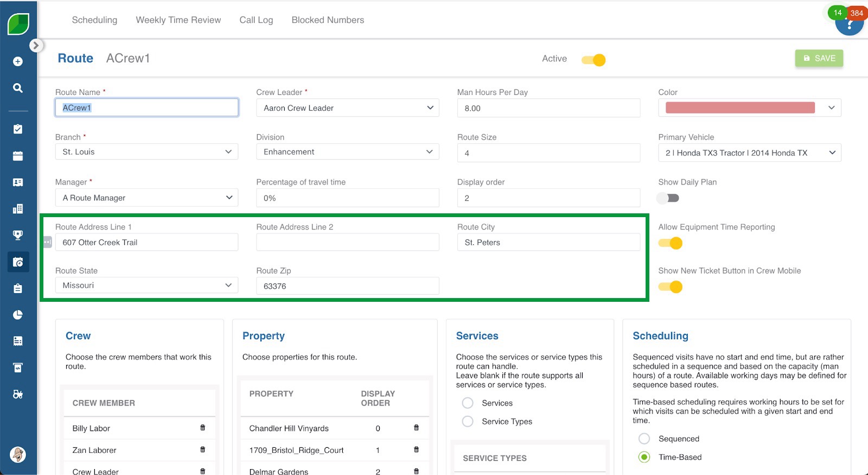This screenshot has height=475, width=868.
Task: Enable the Show Daily Plan switch
Action: click(x=668, y=198)
